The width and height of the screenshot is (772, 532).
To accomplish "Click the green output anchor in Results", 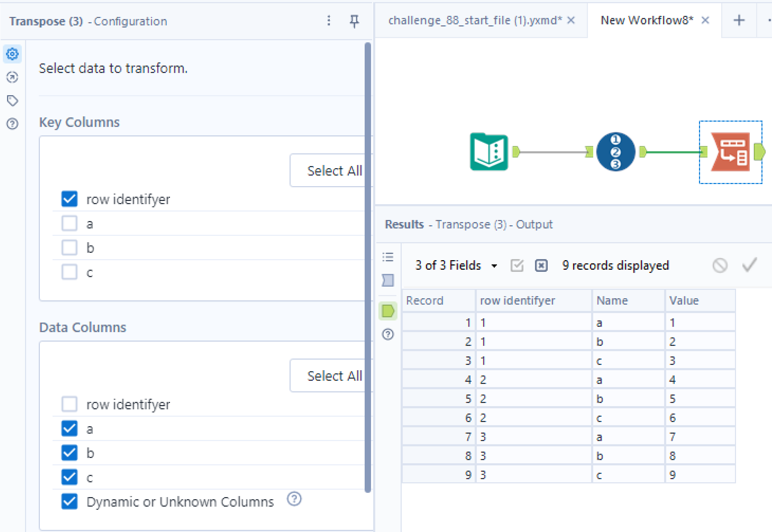I will coord(388,311).
